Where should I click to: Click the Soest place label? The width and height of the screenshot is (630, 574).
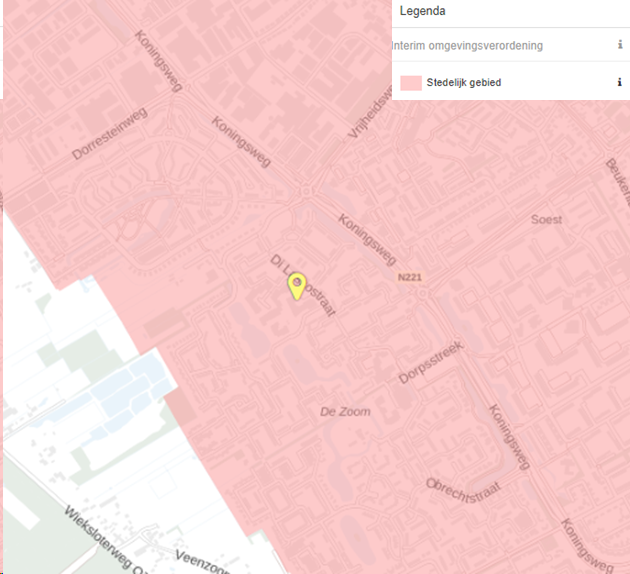click(546, 219)
